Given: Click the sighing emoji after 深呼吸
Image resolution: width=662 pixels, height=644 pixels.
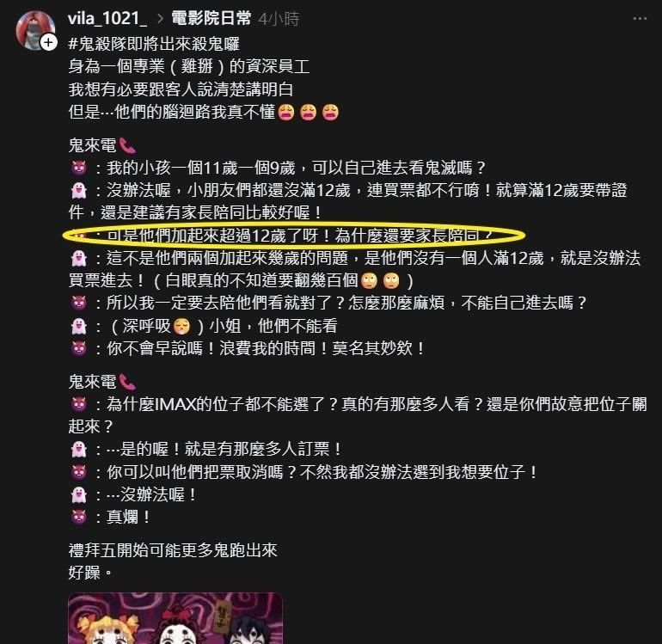Looking at the screenshot, I should click(182, 327).
